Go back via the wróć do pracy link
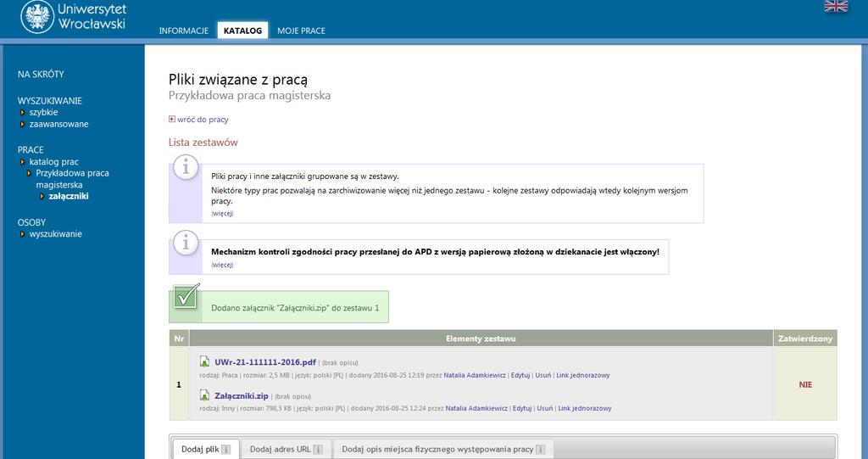Screen dimensions: 868x459 pyautogui.click(x=203, y=120)
